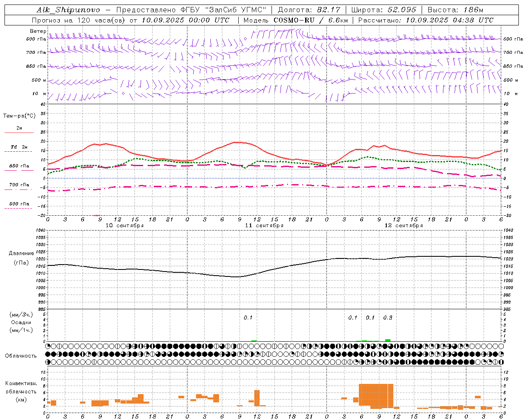Click the '12 сентября' date label
The height and width of the screenshot is (420, 525).
404,226
